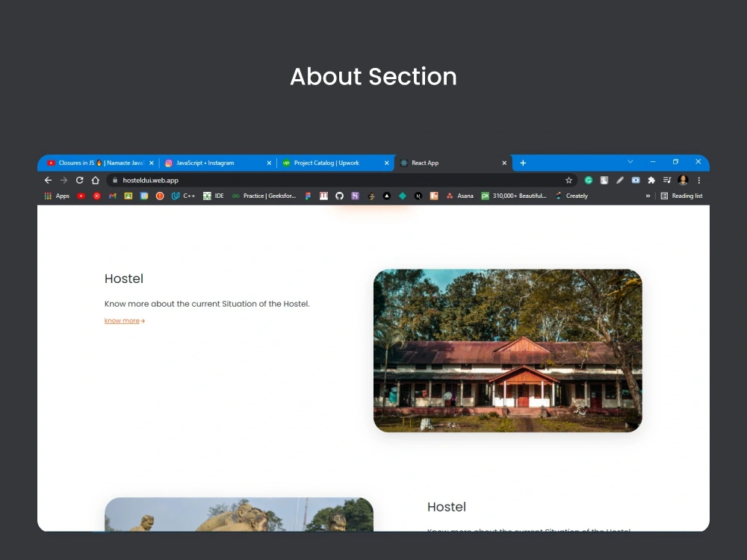Open the Udemy C++ bookmark
Image resolution: width=747 pixels, height=560 pixels.
pyautogui.click(x=184, y=196)
